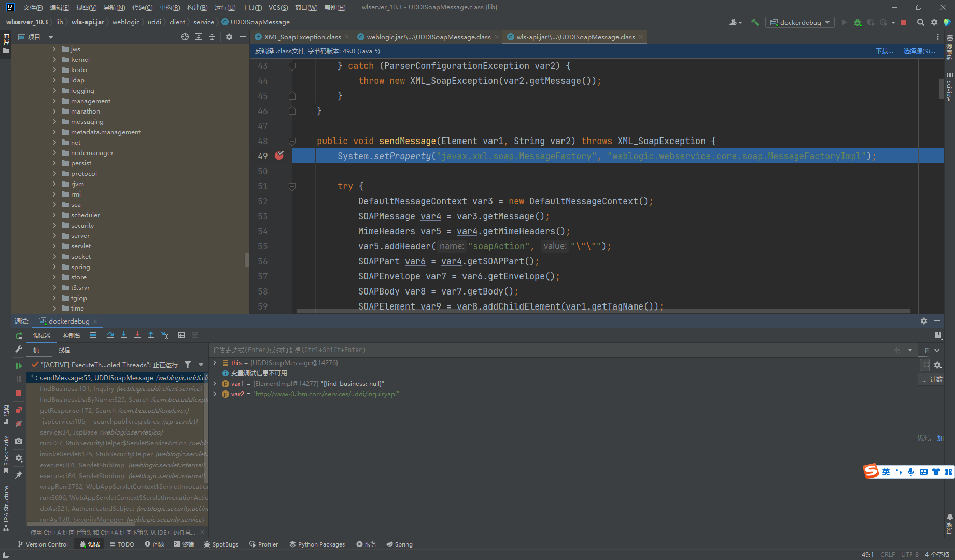This screenshot has width=955, height=560.
Task: Expand the var2 variable node
Action: pyautogui.click(x=215, y=394)
